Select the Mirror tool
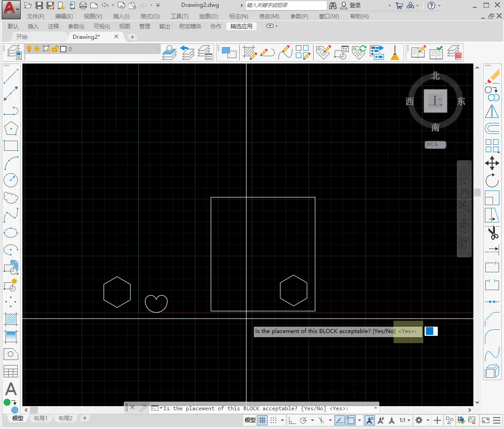 click(492, 111)
